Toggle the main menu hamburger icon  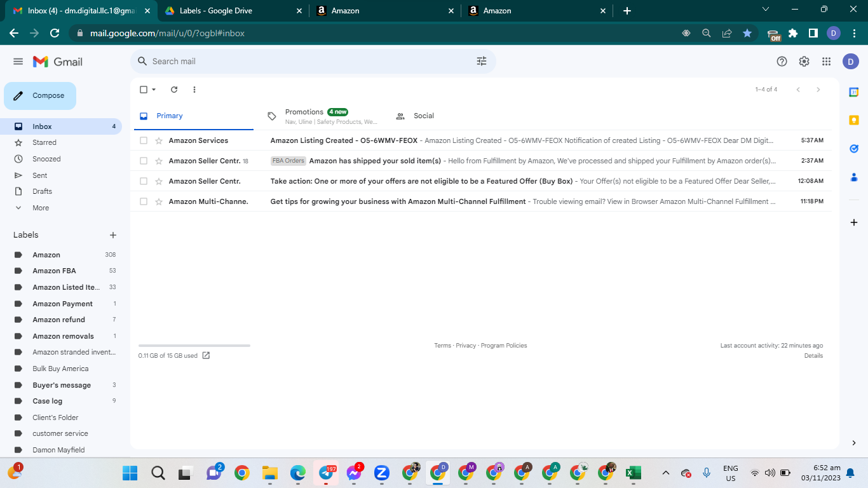(18, 62)
